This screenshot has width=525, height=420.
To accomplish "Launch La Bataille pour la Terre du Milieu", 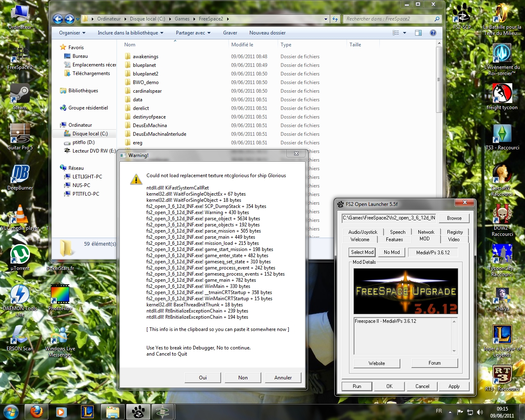I will point(502,20).
